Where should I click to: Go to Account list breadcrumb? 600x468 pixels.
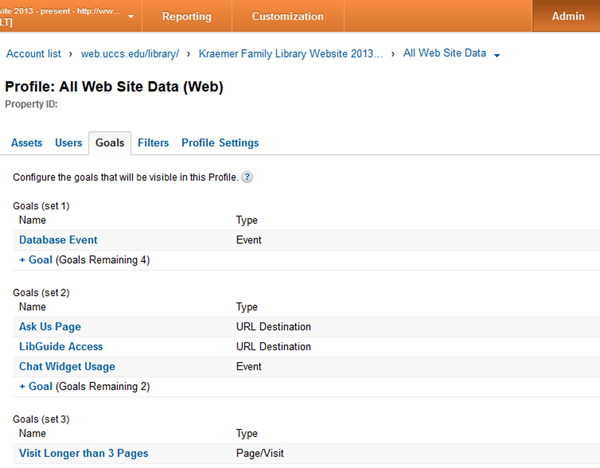[35, 54]
